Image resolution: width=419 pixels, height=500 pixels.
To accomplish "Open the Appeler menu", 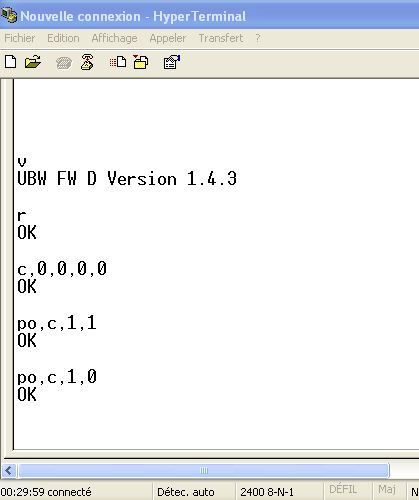I will click(x=168, y=38).
